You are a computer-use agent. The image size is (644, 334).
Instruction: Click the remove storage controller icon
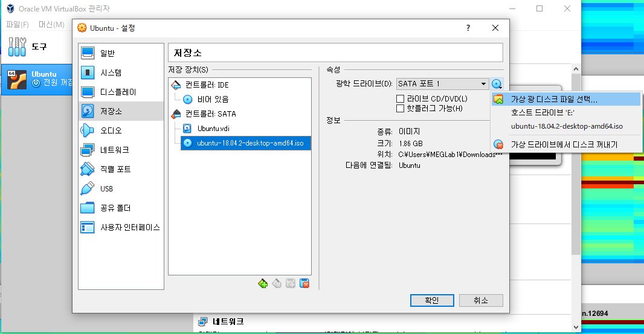277,283
